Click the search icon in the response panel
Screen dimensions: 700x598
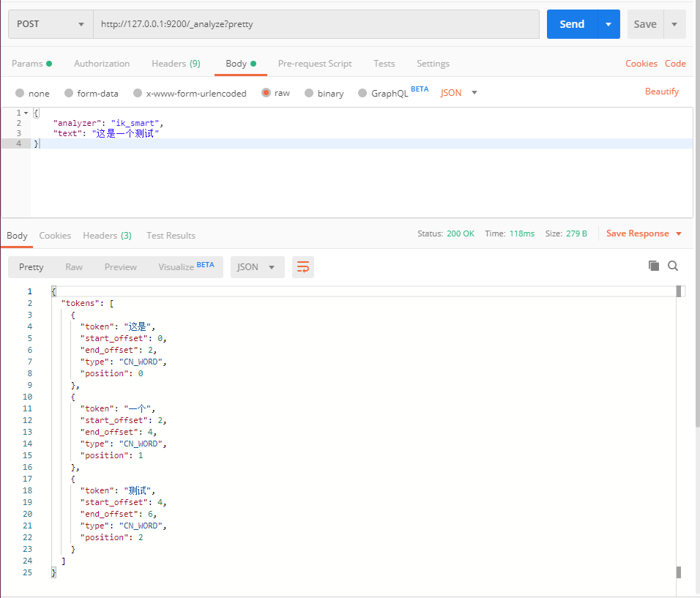click(x=672, y=266)
